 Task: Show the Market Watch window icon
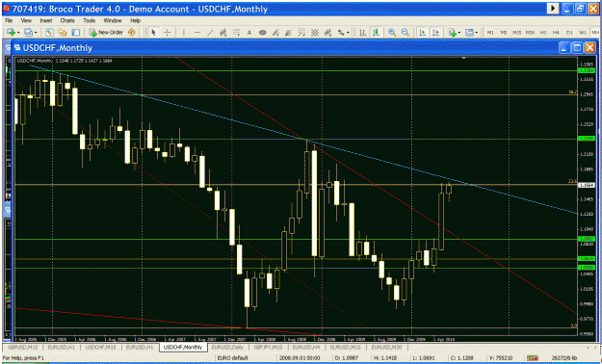[49, 33]
